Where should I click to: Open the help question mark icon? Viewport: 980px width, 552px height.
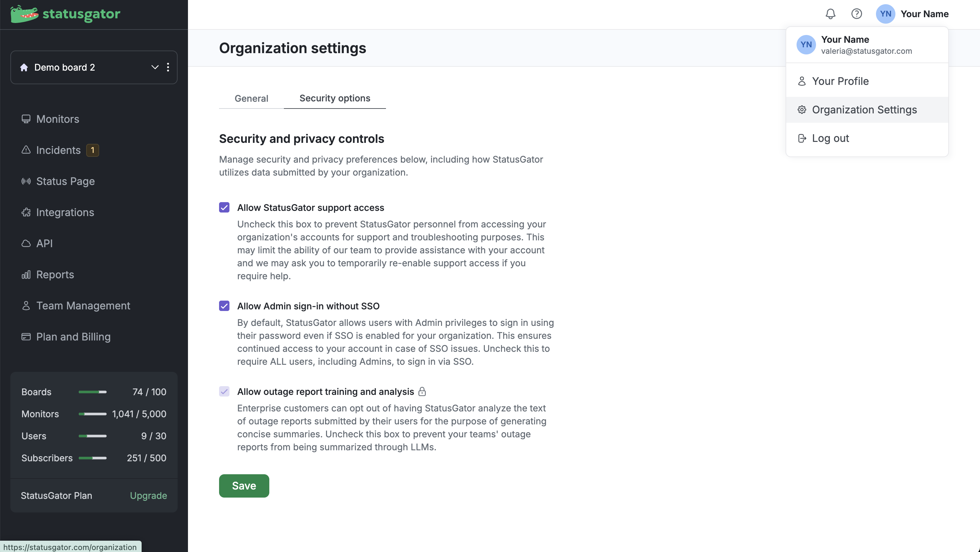pos(856,14)
